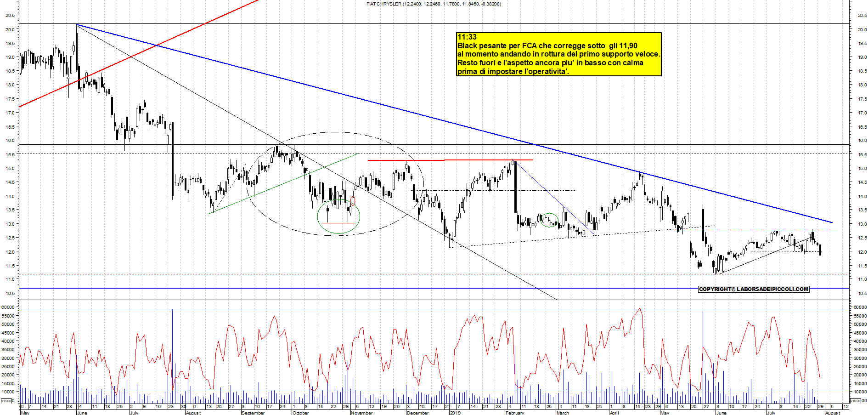This screenshot has width=868, height=415.
Task: Click the February label on the time axis
Action: point(514,413)
